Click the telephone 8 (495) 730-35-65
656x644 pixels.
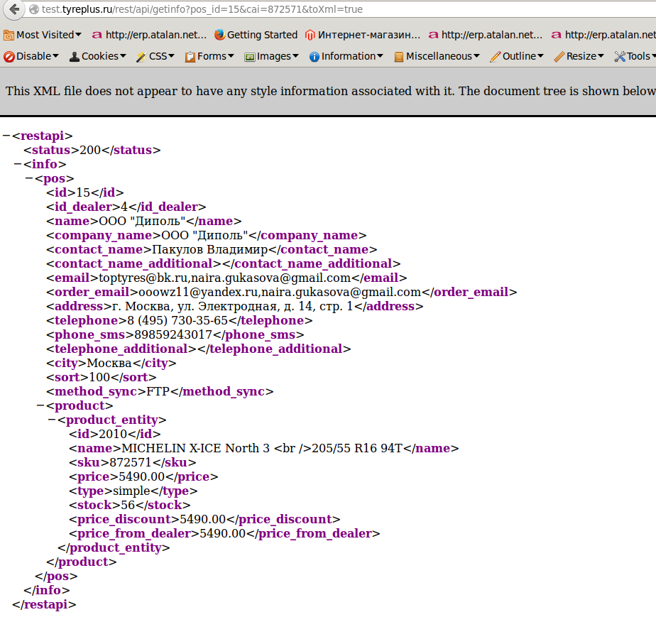coord(177,320)
